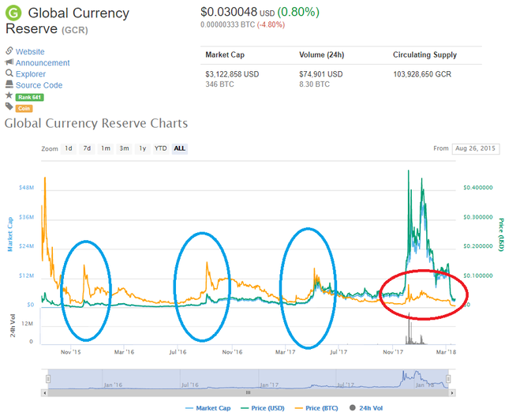
Task: Click the 103,928,650 GCR supply value
Action: click(x=422, y=74)
